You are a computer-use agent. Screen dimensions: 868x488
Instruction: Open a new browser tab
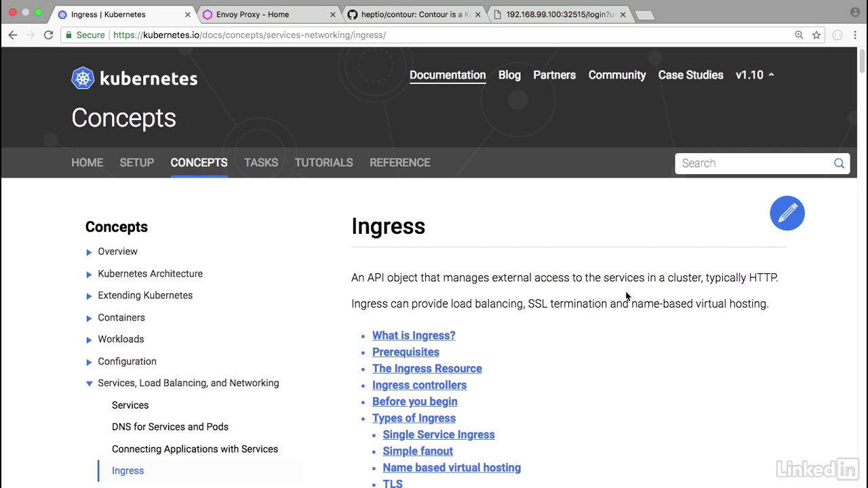point(644,15)
